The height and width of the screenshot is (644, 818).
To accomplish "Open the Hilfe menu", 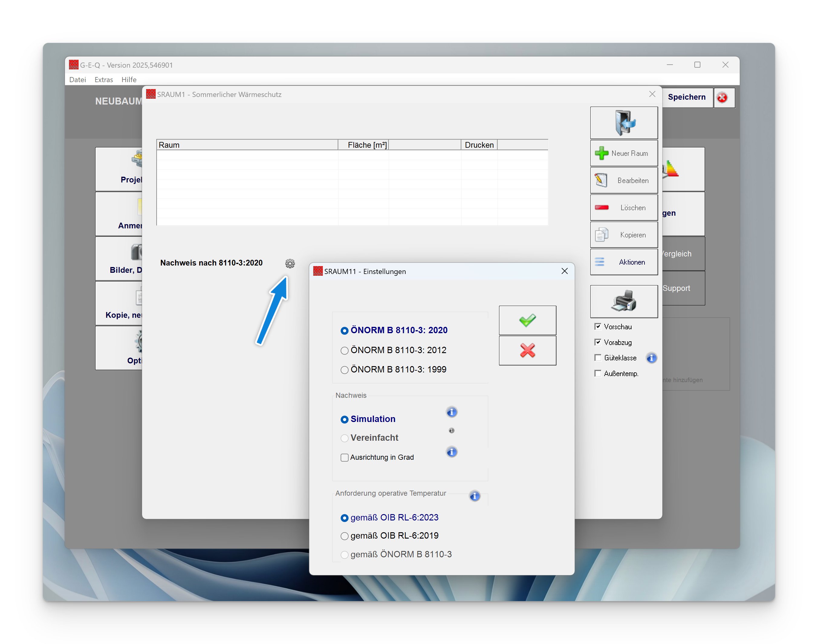I will coord(129,79).
